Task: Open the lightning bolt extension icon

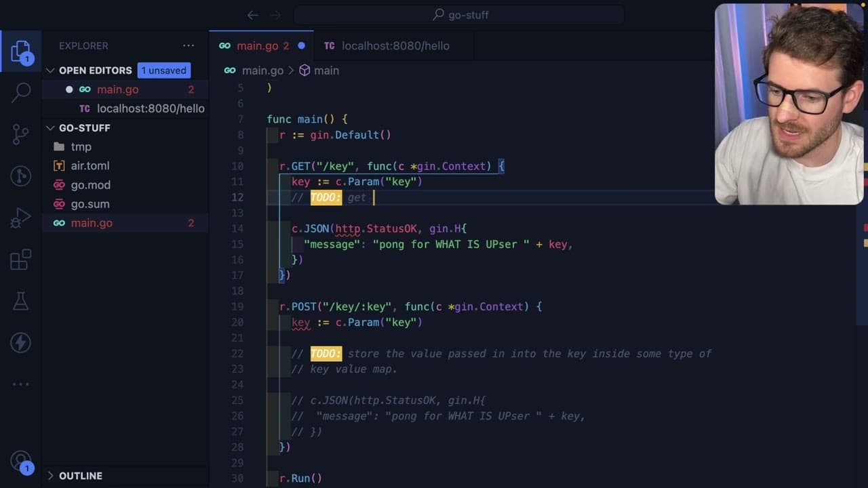Action: tap(21, 342)
